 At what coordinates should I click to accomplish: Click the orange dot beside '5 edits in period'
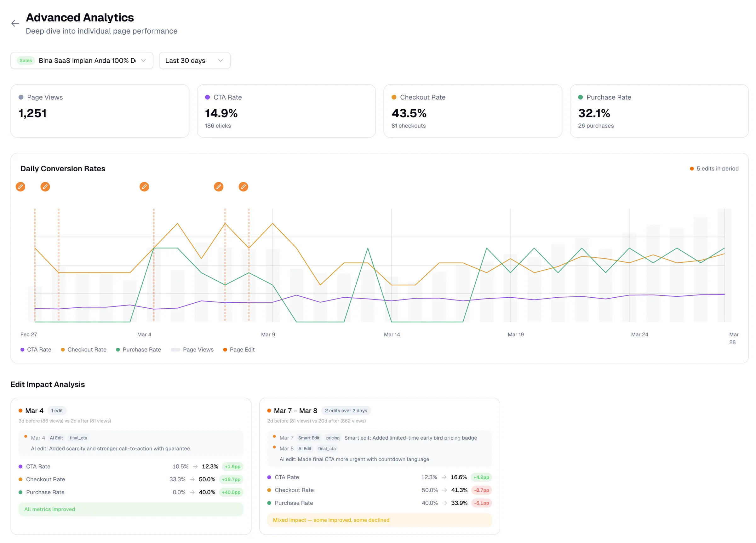pos(691,169)
